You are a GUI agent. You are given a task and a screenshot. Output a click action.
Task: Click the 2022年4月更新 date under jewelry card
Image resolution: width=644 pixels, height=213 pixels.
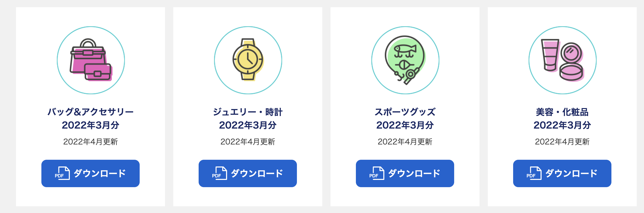248,142
